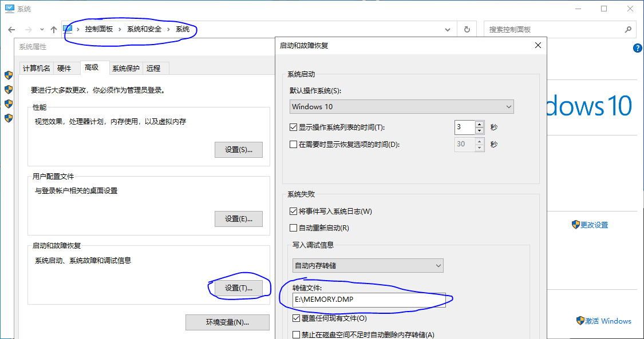This screenshot has width=644, height=339.
Task: Enable 禁止在磁盘空间不足时自动删除内存转储 checkbox
Action: coord(296,334)
